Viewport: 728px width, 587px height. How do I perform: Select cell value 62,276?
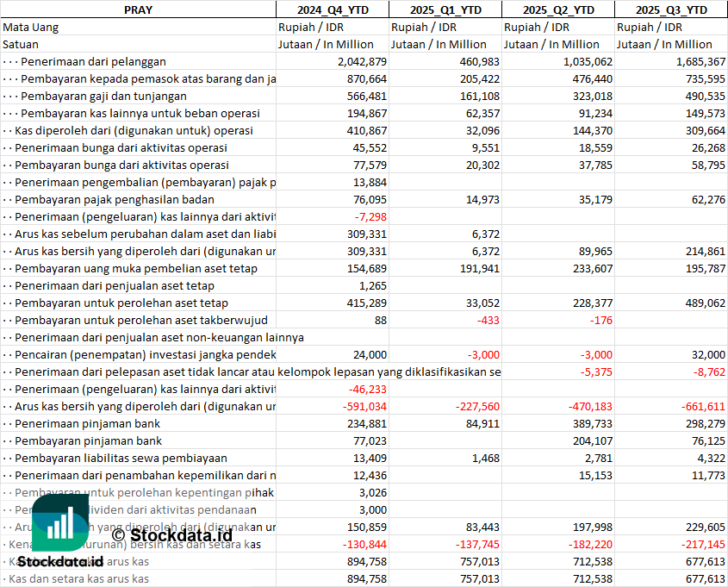click(x=708, y=200)
